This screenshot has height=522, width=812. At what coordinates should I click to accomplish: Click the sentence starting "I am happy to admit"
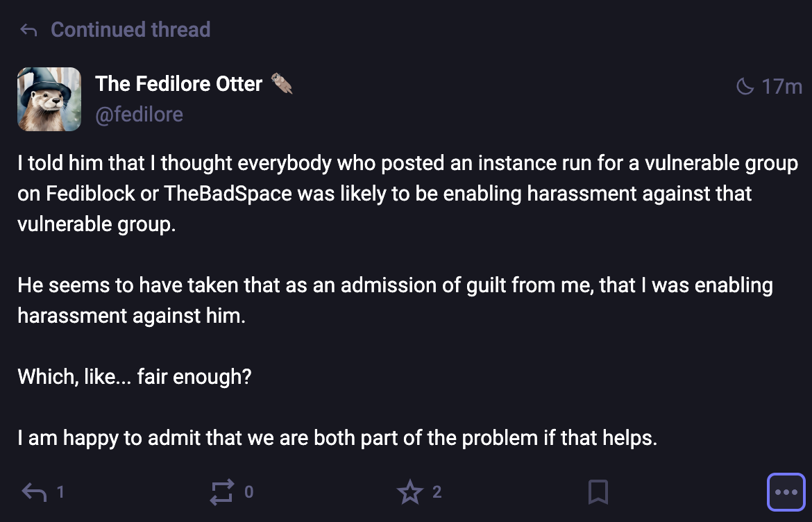pos(337,438)
